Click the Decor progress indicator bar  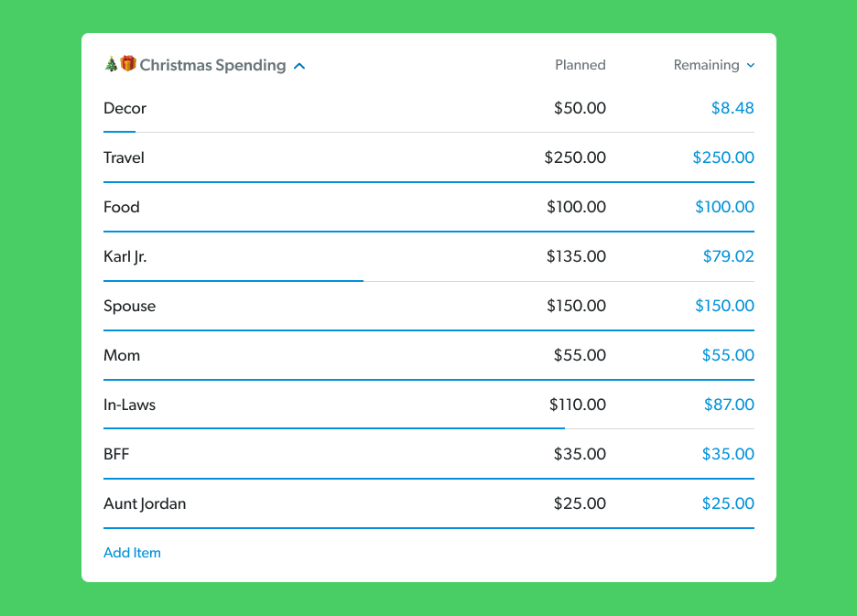pos(119,131)
